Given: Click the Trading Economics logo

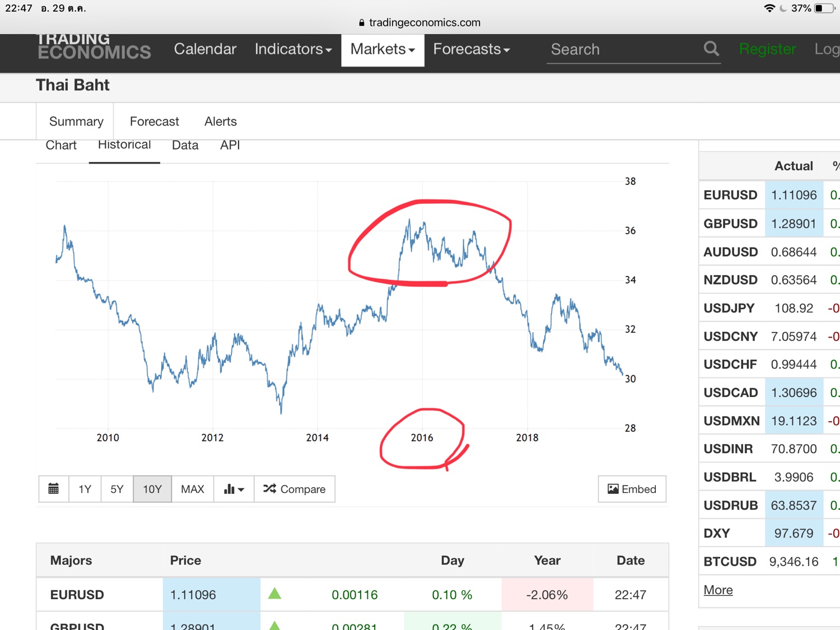Looking at the screenshot, I should [x=94, y=47].
